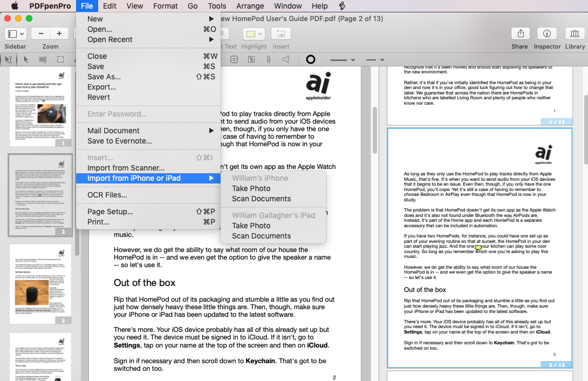This screenshot has width=588, height=381.
Task: Open the Window menu
Action: click(x=288, y=6)
